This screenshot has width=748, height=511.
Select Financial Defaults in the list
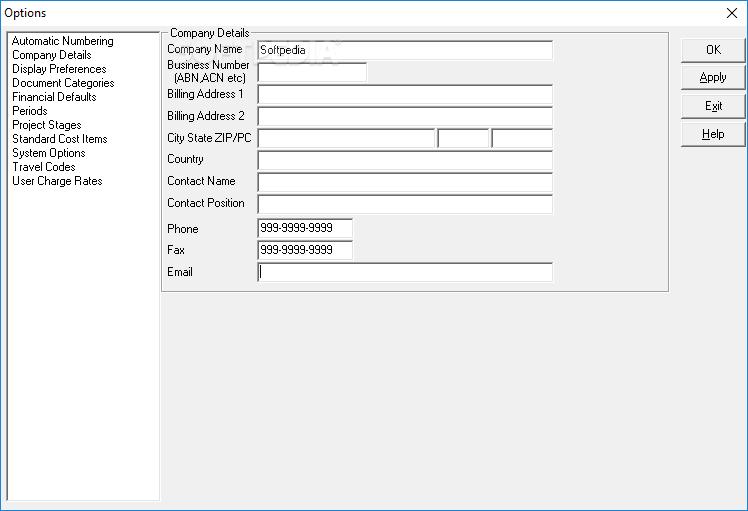[54, 97]
